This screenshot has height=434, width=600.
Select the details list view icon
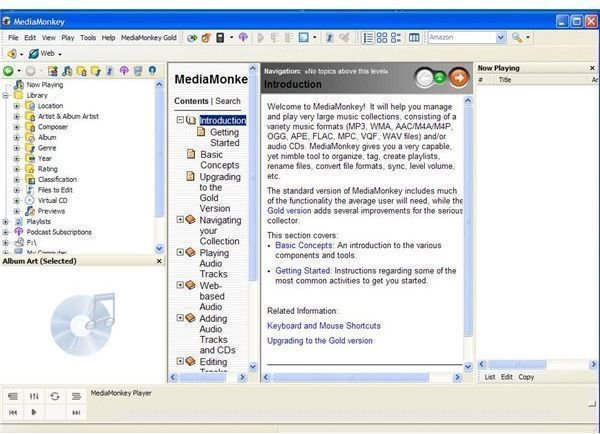click(x=368, y=38)
